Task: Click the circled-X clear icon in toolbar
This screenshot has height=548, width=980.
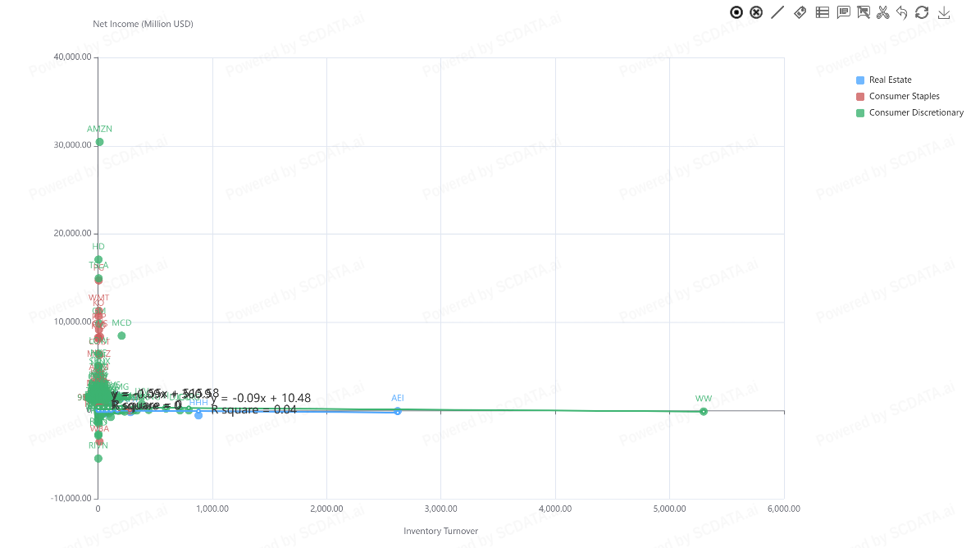Action: pyautogui.click(x=756, y=12)
